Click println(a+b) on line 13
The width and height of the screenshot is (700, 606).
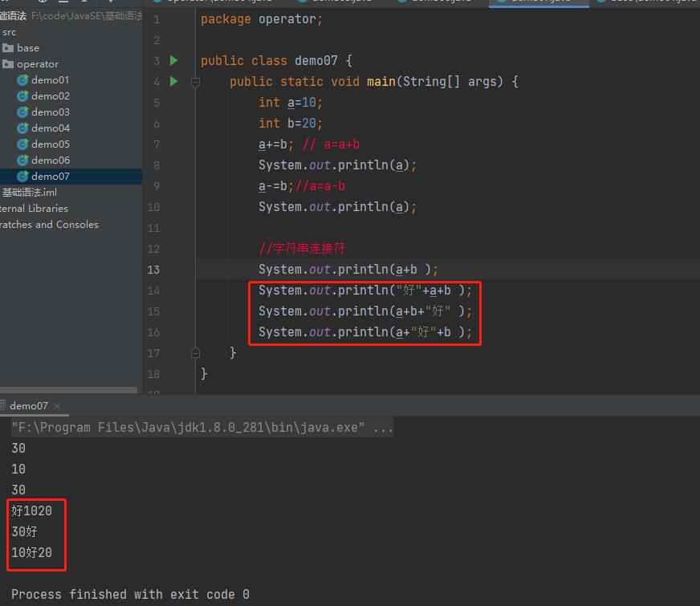(x=348, y=270)
